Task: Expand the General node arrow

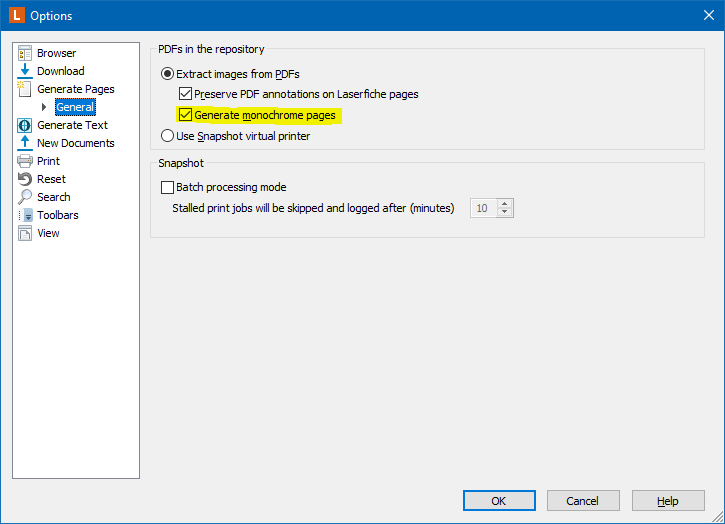Action: [44, 107]
